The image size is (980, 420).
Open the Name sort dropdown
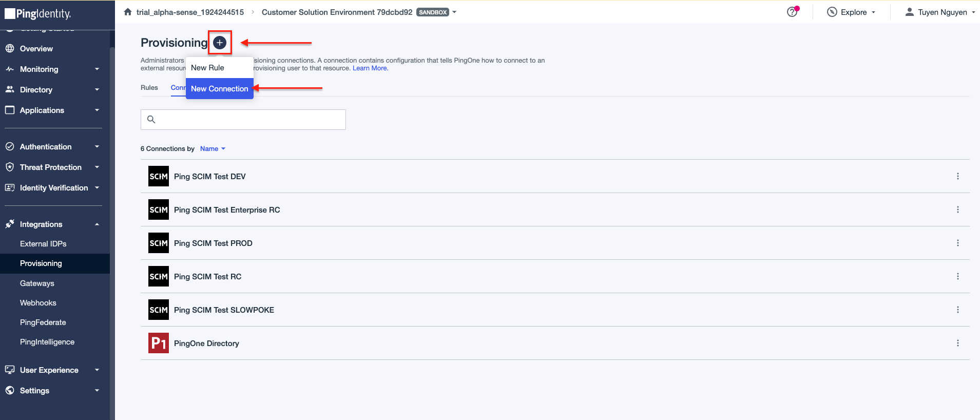(213, 148)
